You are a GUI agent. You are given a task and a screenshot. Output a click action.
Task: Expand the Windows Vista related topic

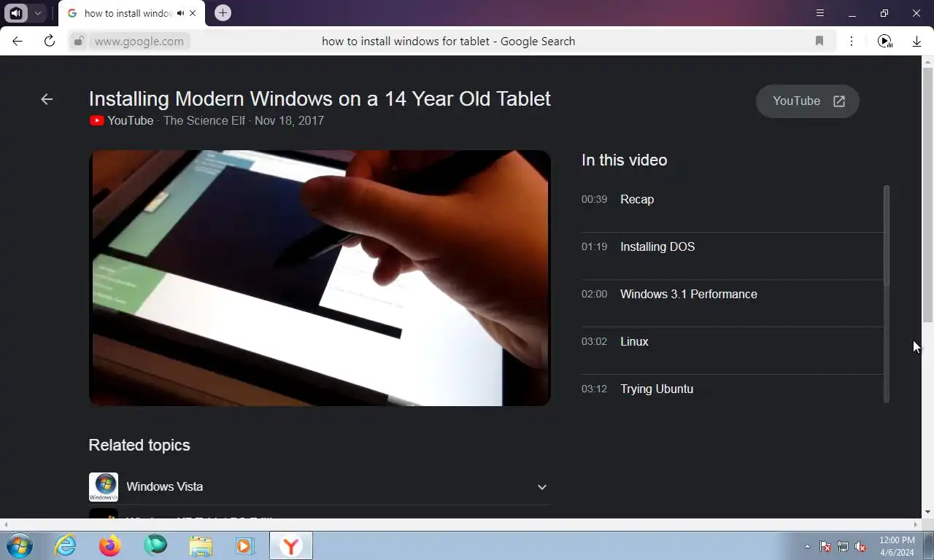(x=541, y=487)
